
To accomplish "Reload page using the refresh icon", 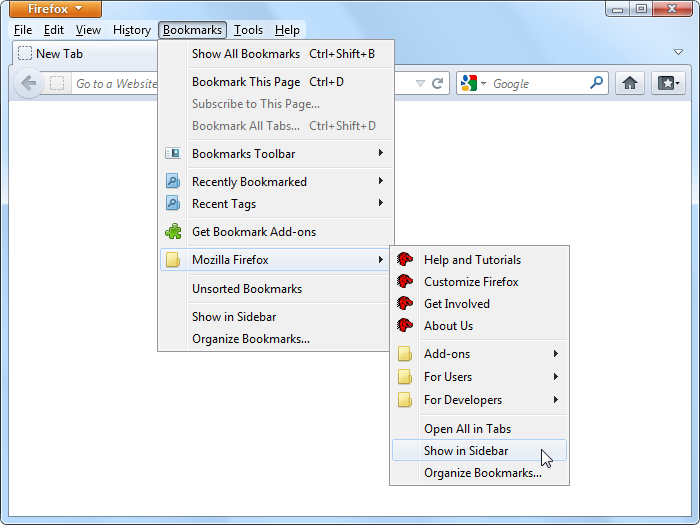I will click(437, 84).
